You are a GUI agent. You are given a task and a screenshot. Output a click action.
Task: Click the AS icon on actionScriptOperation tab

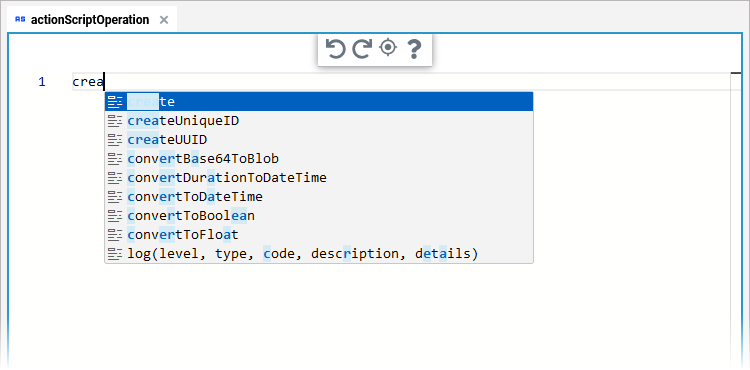click(20, 20)
